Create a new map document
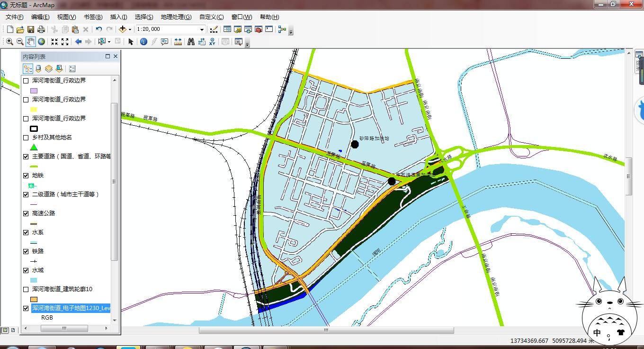Screen dimensions: 644x349 pos(10,29)
